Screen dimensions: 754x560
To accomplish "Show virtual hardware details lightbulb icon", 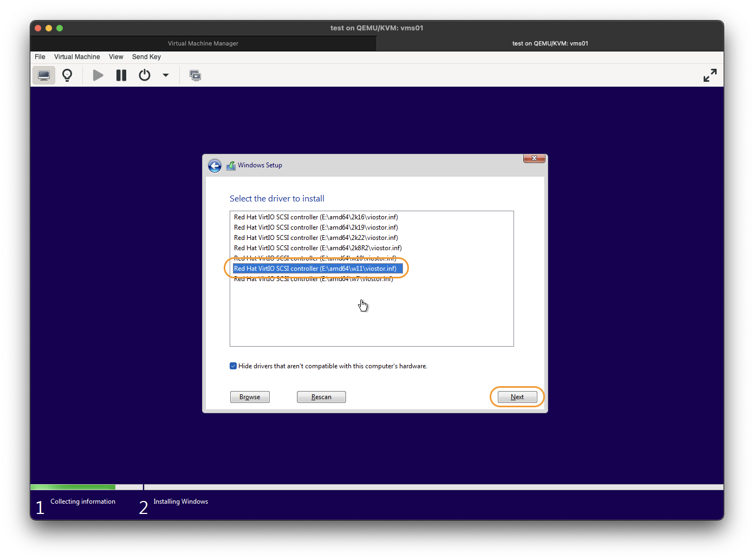I will tap(67, 75).
